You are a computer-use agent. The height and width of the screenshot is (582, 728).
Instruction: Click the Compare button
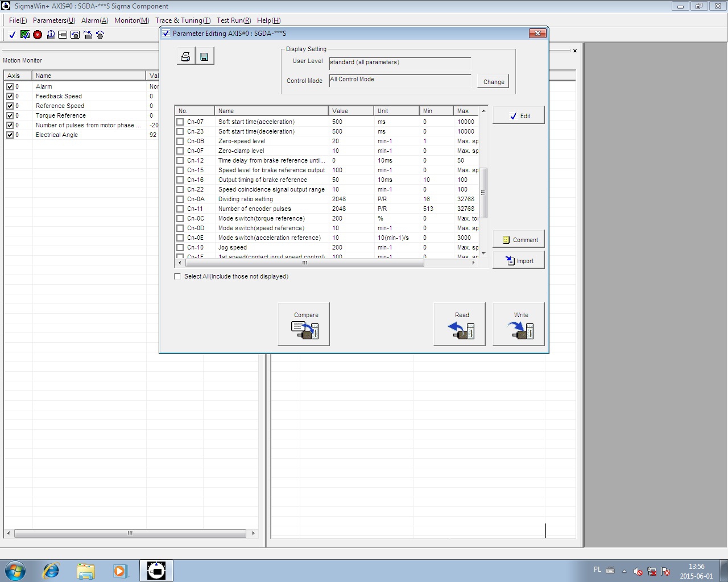point(304,324)
